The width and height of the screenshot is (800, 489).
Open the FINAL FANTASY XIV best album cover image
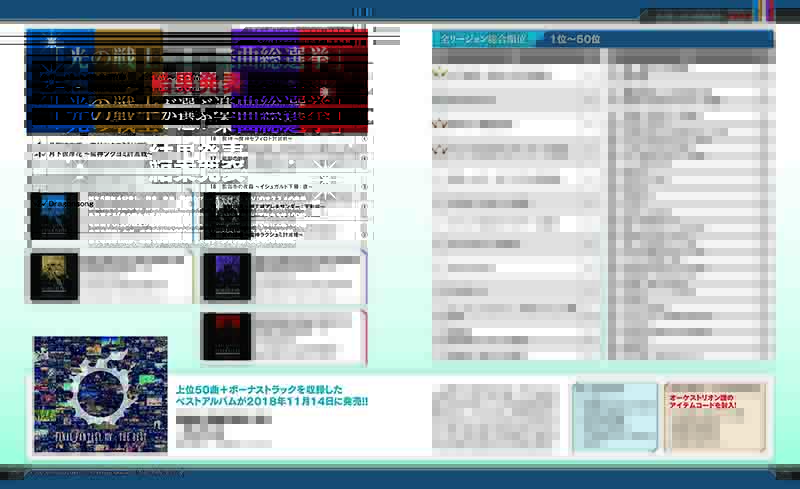point(101,394)
